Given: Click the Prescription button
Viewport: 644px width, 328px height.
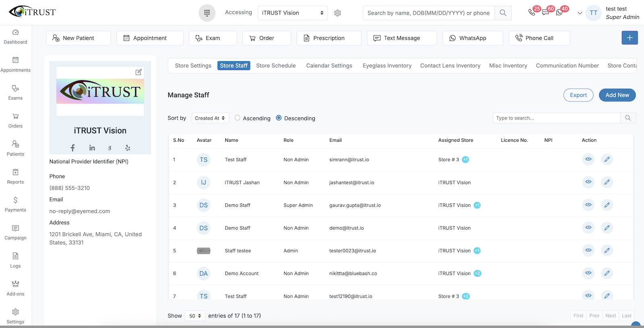Looking at the screenshot, I should [329, 38].
